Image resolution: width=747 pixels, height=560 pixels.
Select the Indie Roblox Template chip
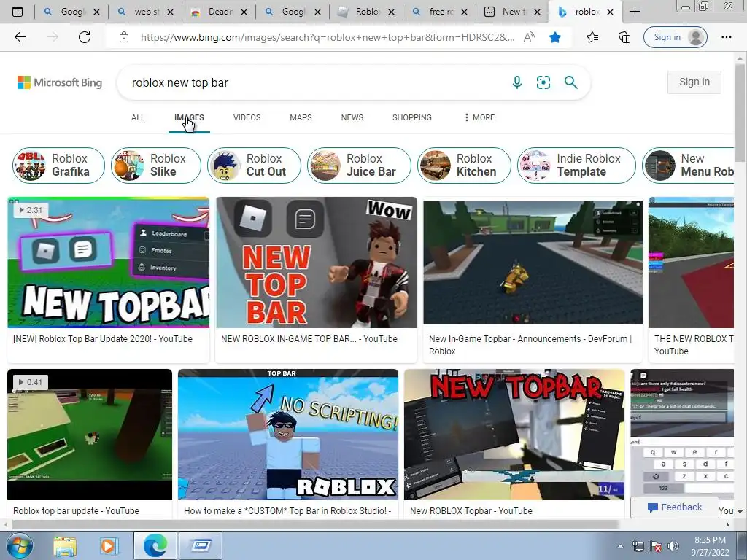click(x=577, y=166)
